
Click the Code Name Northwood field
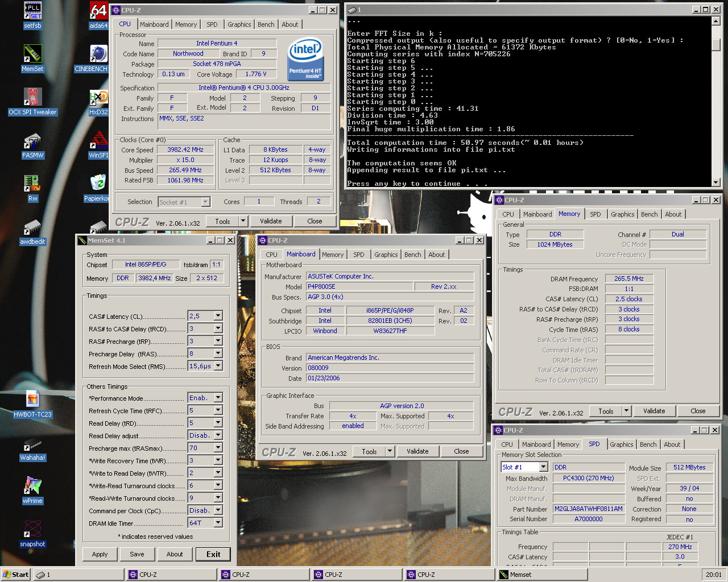pos(188,53)
